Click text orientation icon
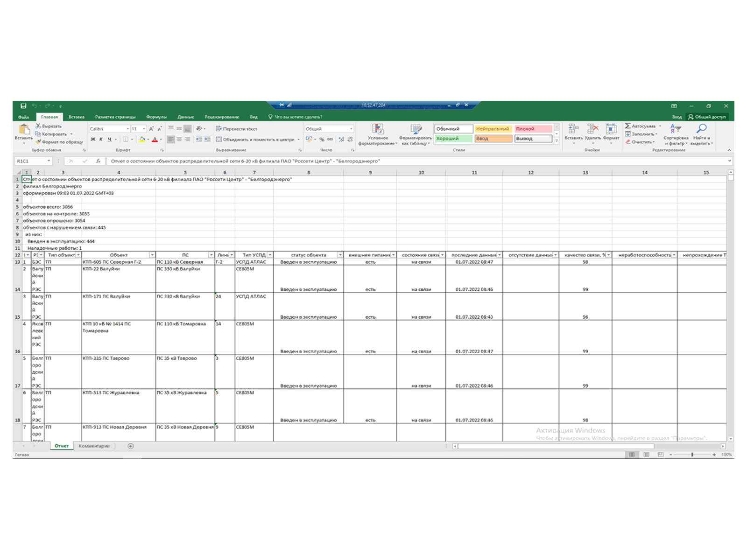The image size is (747, 560). click(x=199, y=129)
